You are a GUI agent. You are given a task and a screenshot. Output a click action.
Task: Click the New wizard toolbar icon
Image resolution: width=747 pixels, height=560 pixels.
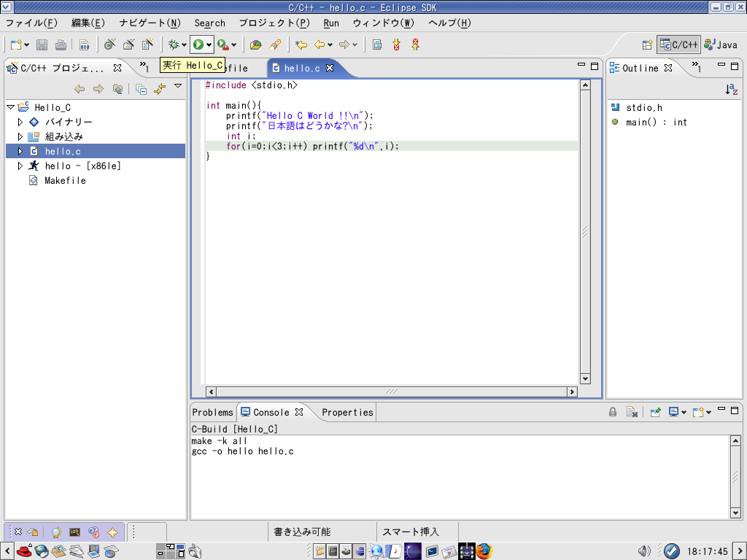(16, 44)
